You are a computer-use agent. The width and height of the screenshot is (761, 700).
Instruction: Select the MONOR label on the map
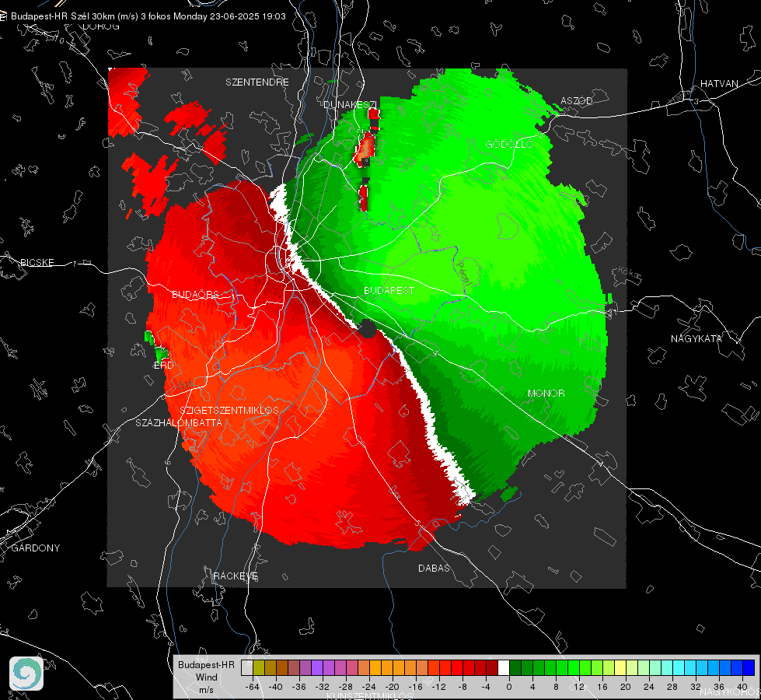click(x=546, y=394)
